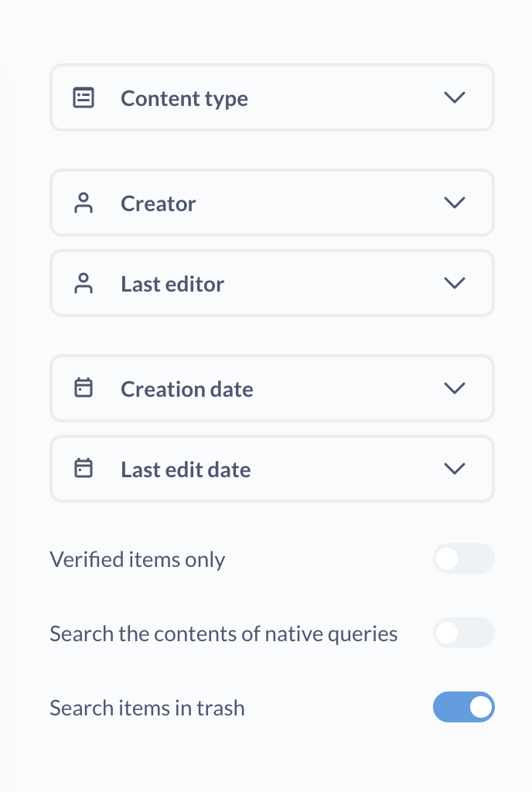Click the Last editor person icon
Screen dimensions: 532x792
tap(84, 284)
